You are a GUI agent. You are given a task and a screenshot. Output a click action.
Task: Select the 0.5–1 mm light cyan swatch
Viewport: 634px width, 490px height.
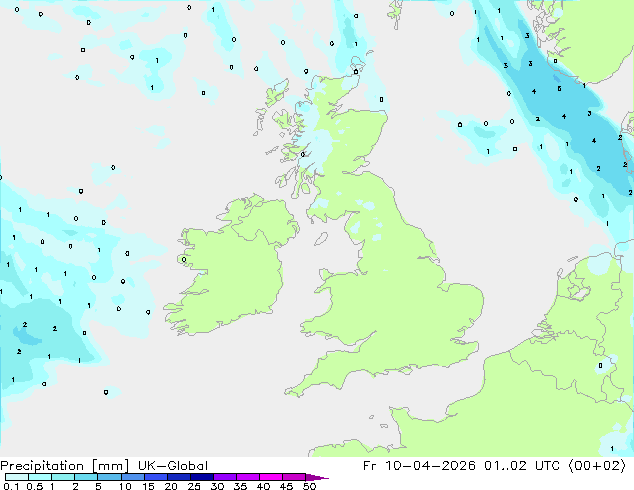coord(40,477)
